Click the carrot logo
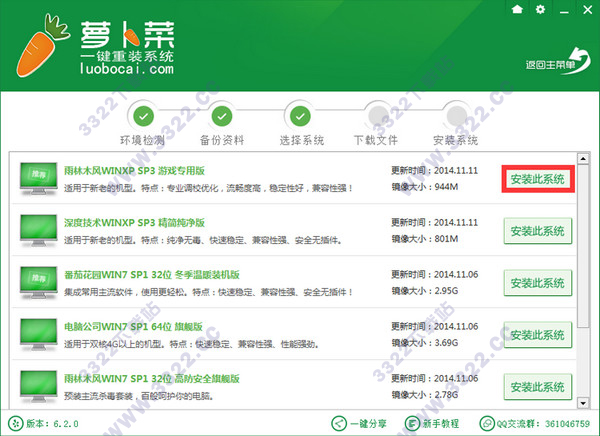This screenshot has width=600, height=436. tap(42, 46)
